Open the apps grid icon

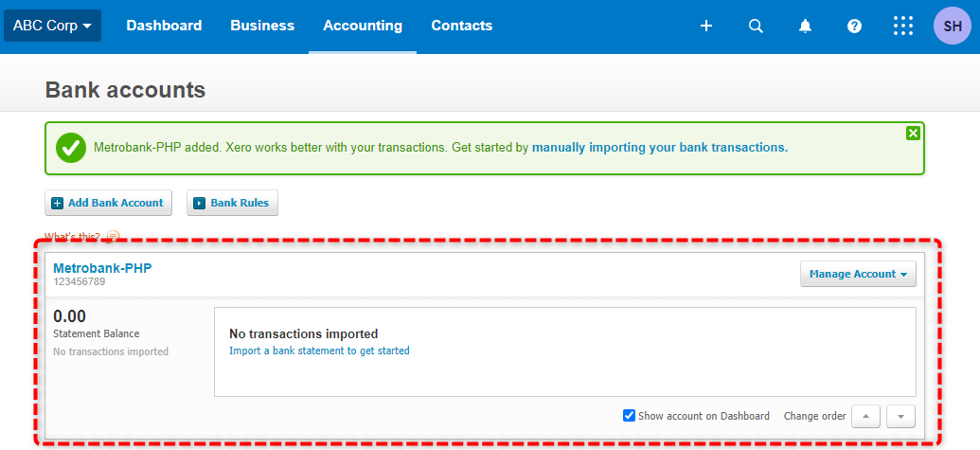(903, 26)
